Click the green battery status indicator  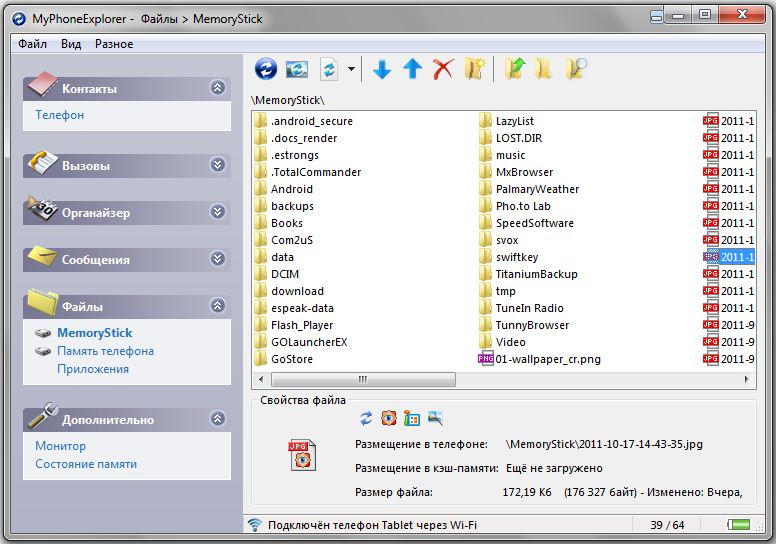coord(738,524)
